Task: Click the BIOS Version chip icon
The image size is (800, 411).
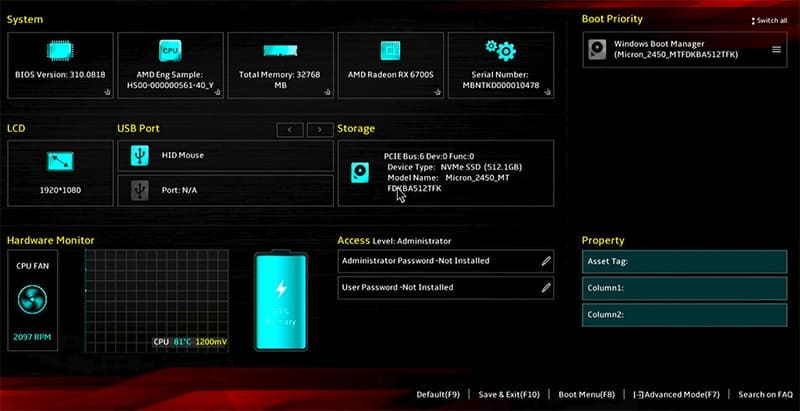Action: click(60, 50)
